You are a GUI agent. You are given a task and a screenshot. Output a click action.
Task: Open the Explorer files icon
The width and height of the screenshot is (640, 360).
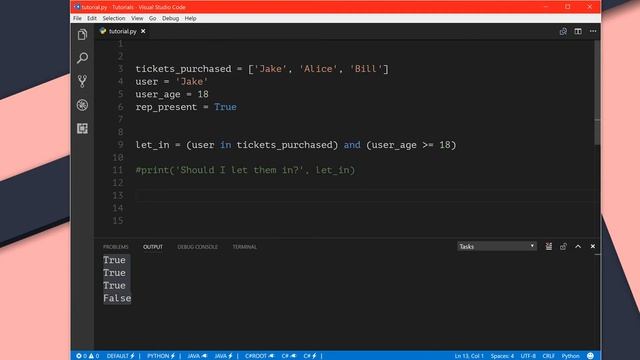[82, 35]
